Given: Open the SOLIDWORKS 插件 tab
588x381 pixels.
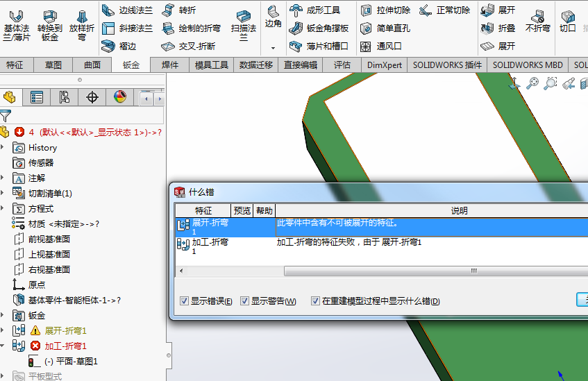Looking at the screenshot, I should click(x=447, y=65).
